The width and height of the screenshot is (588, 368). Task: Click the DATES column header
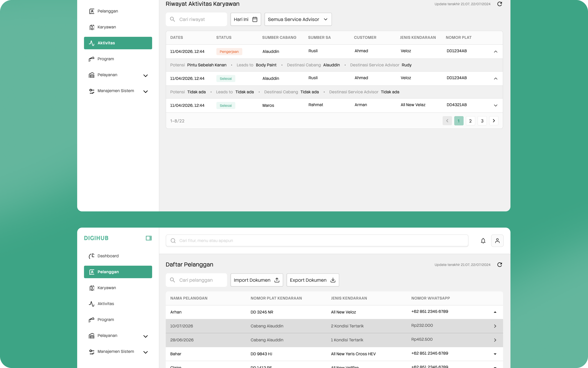coord(176,38)
